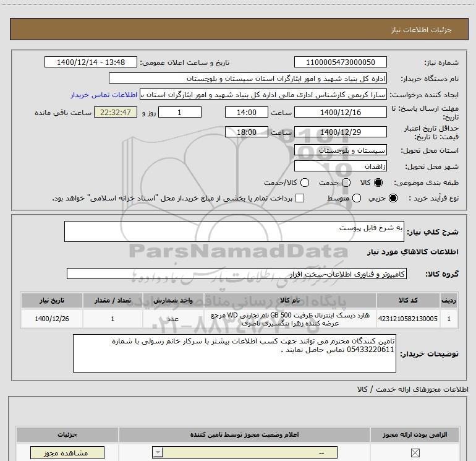This screenshot has height=461, width=476.
Task: Click the جزئیات اطلاعات نیاز page title
Action: (422, 30)
